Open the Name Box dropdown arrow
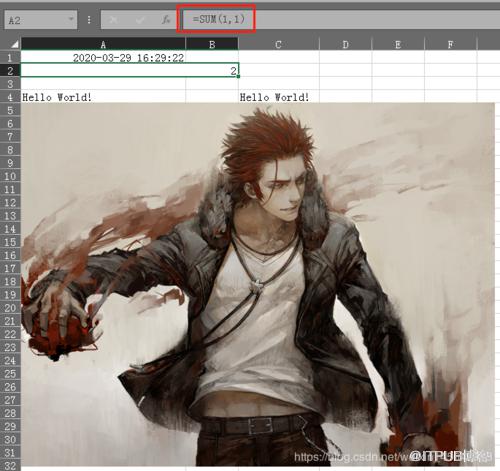Viewport: 500px width, 471px height. (x=71, y=19)
